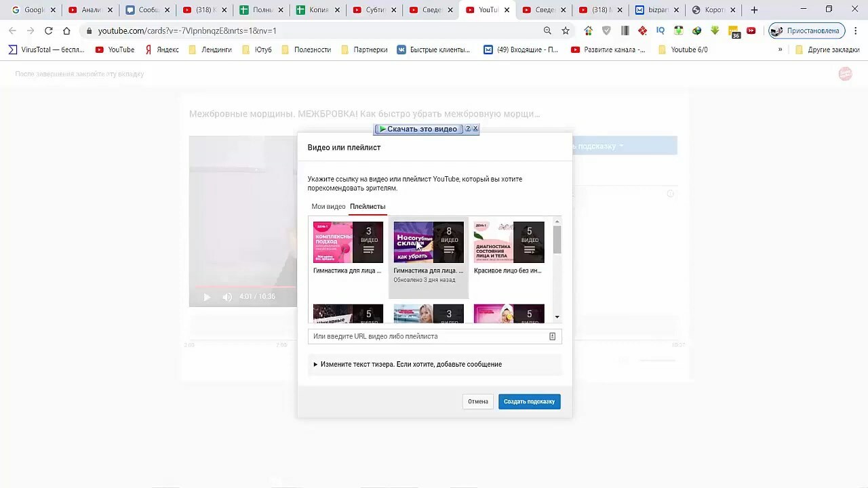Open the colorful house extension icon
Viewport: 868px width, 488px height.
pyautogui.click(x=588, y=30)
